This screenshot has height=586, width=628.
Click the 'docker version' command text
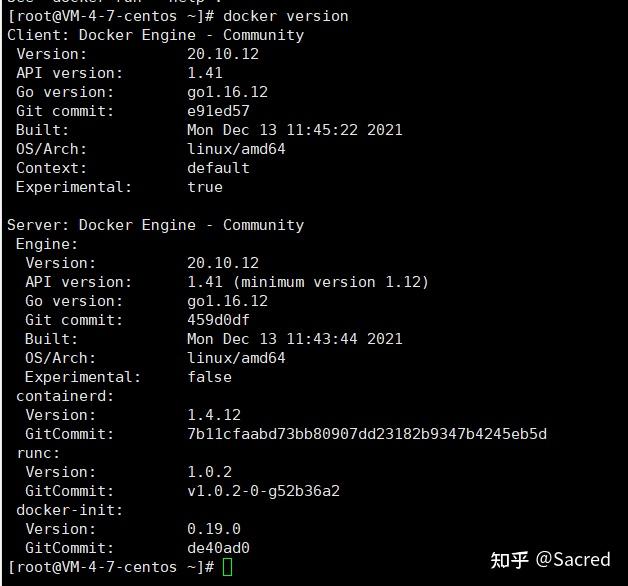286,16
